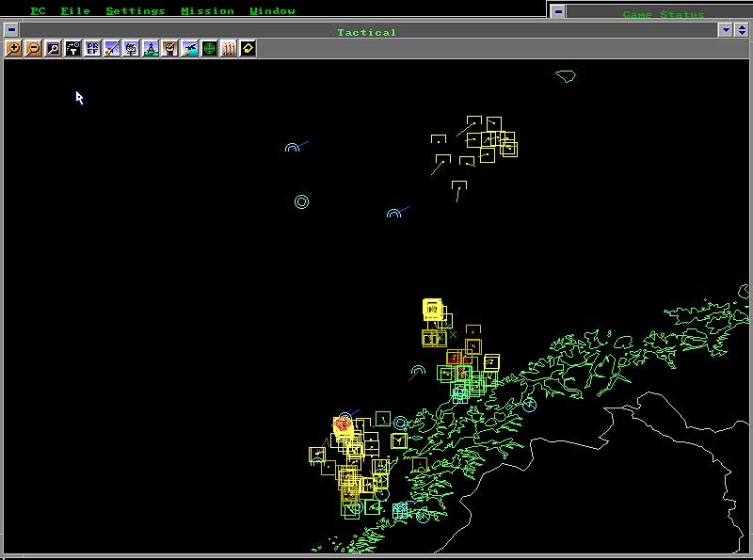Open the Game Status window control menu

(558, 11)
